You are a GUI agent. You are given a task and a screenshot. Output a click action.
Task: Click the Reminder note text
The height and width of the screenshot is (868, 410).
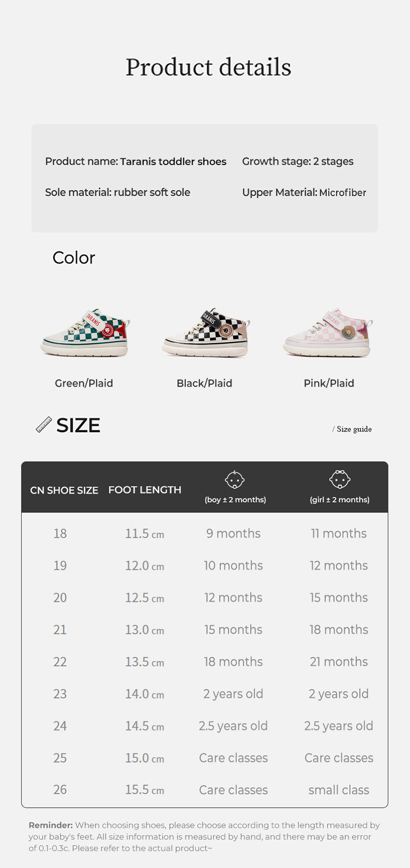pyautogui.click(x=204, y=836)
